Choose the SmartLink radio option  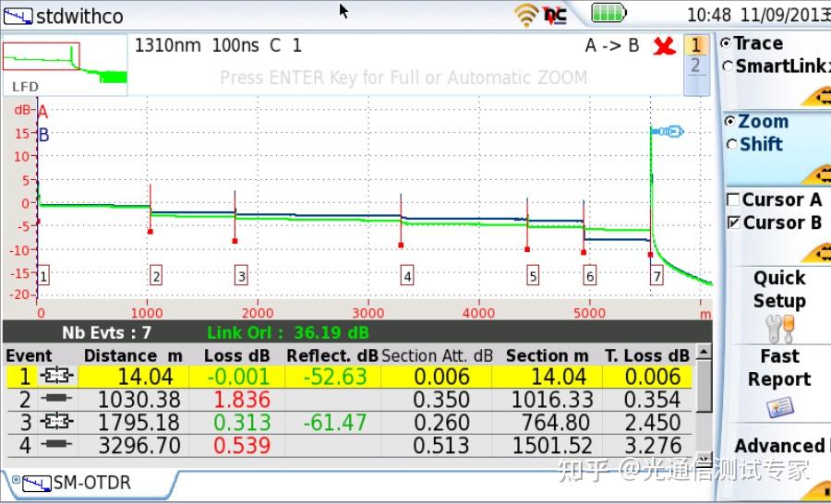[728, 66]
